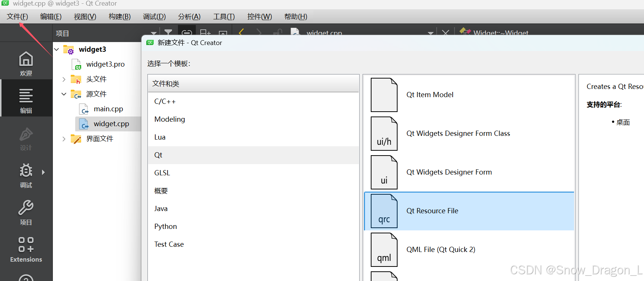Viewport: 644px width, 281px height.
Task: Choose the Modeling category
Action: tap(253, 119)
